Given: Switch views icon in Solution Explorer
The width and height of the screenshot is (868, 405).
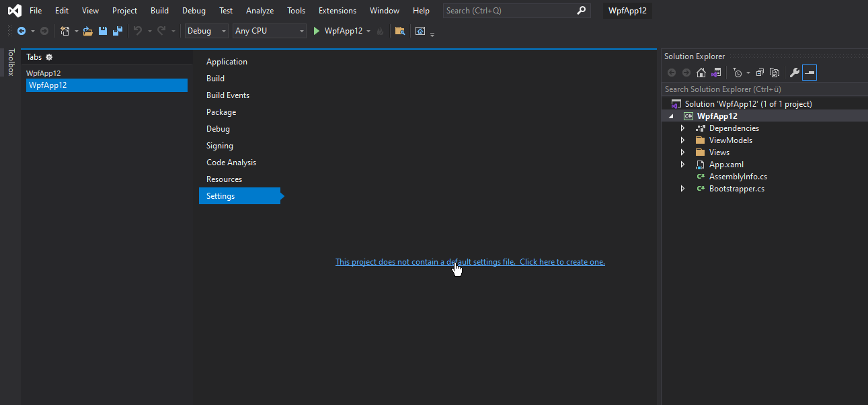Looking at the screenshot, I should (x=716, y=73).
